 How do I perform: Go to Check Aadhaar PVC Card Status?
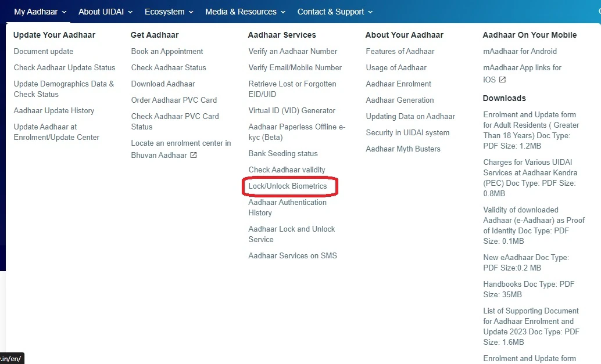click(x=175, y=121)
